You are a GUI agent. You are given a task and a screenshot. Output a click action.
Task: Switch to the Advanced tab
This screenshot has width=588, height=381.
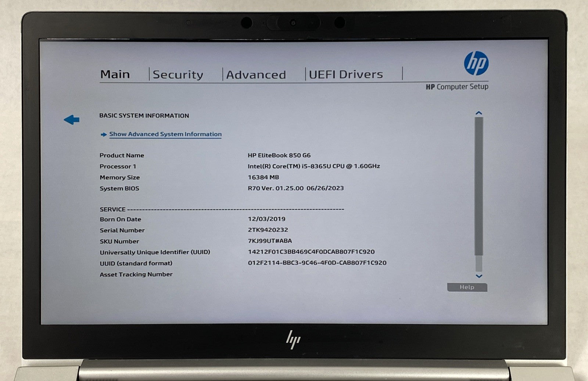256,75
